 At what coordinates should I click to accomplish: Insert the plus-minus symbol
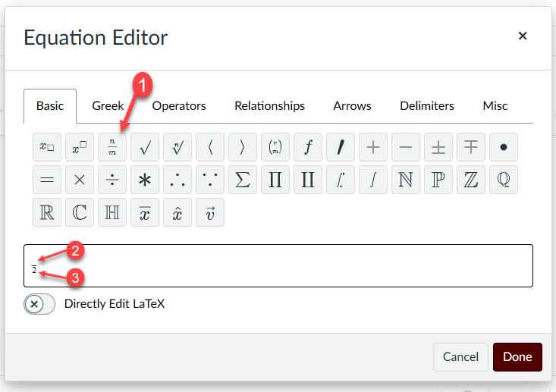(438, 147)
